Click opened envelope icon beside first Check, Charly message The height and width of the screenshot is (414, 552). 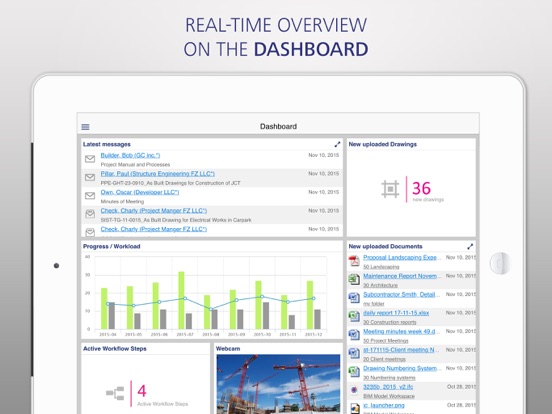(90, 214)
